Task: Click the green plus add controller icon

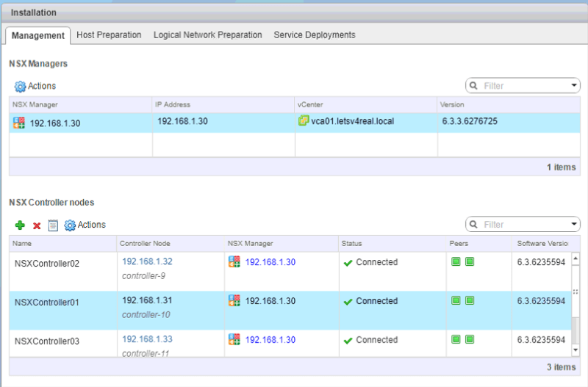Action: click(x=20, y=225)
